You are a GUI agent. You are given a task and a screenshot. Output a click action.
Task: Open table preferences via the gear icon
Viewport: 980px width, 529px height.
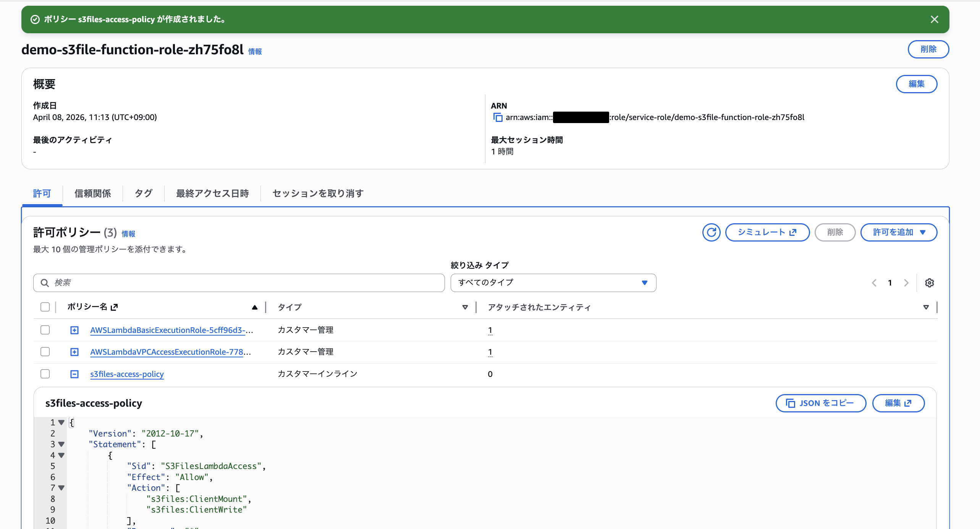tap(930, 283)
